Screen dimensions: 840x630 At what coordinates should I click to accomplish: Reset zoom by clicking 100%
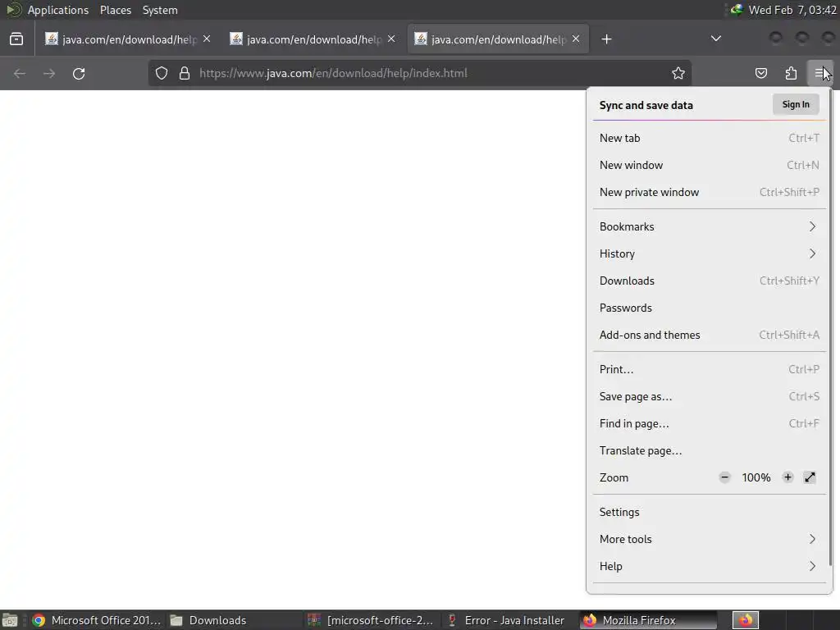pyautogui.click(x=756, y=477)
